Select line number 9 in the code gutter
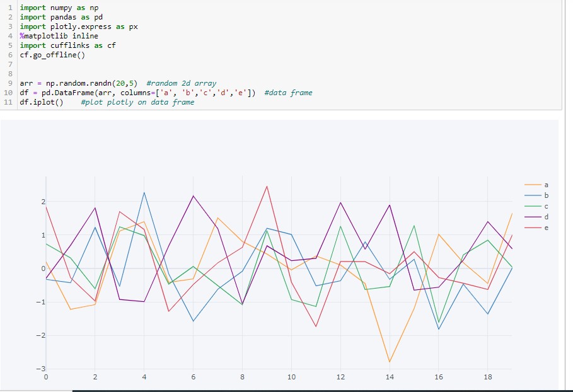Image resolution: width=573 pixels, height=392 pixels. (x=10, y=83)
